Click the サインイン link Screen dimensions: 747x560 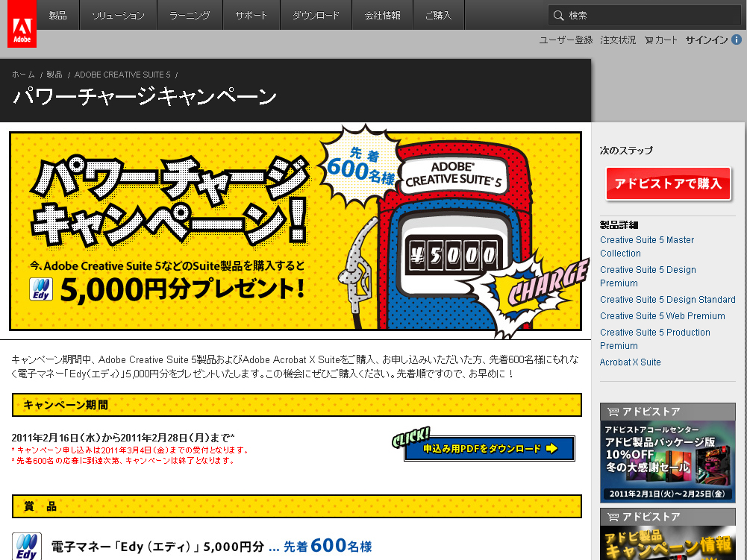pyautogui.click(x=707, y=40)
